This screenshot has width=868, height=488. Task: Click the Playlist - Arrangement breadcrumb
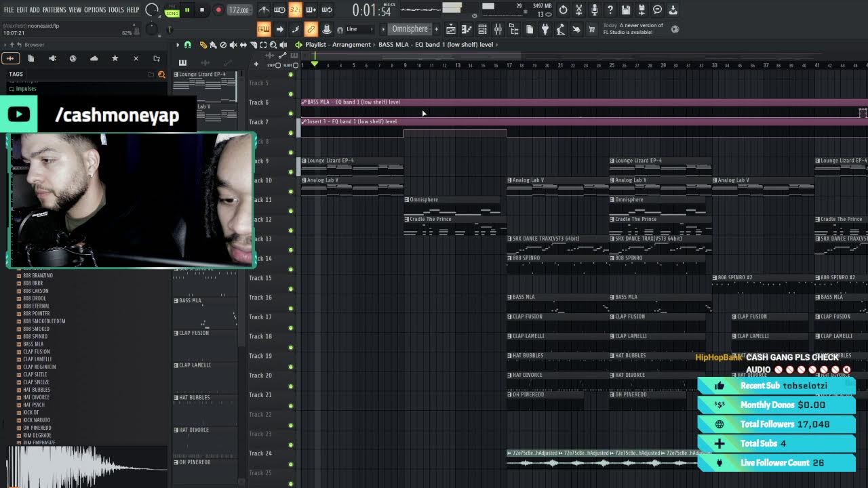tap(338, 45)
